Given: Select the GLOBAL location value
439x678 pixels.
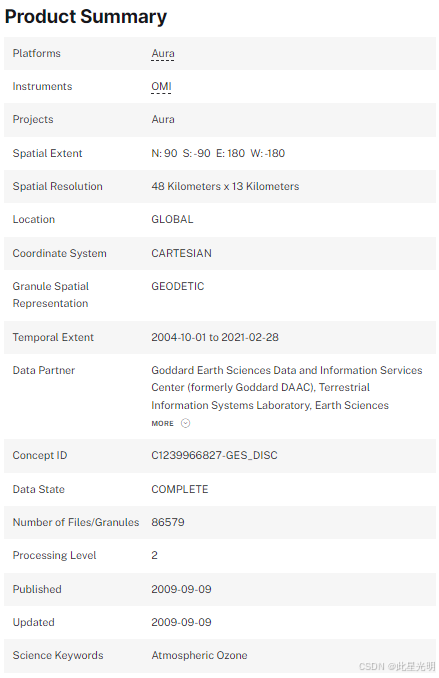Looking at the screenshot, I should pos(172,219).
